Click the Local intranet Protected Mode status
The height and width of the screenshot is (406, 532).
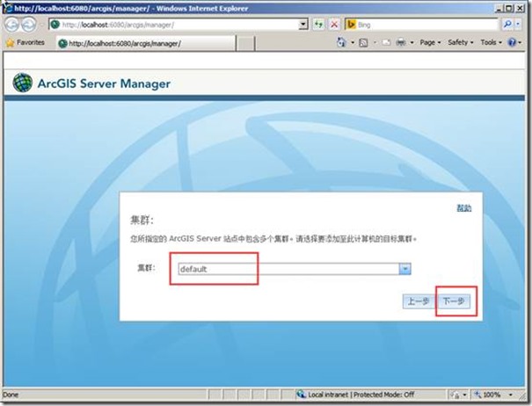[x=355, y=395]
